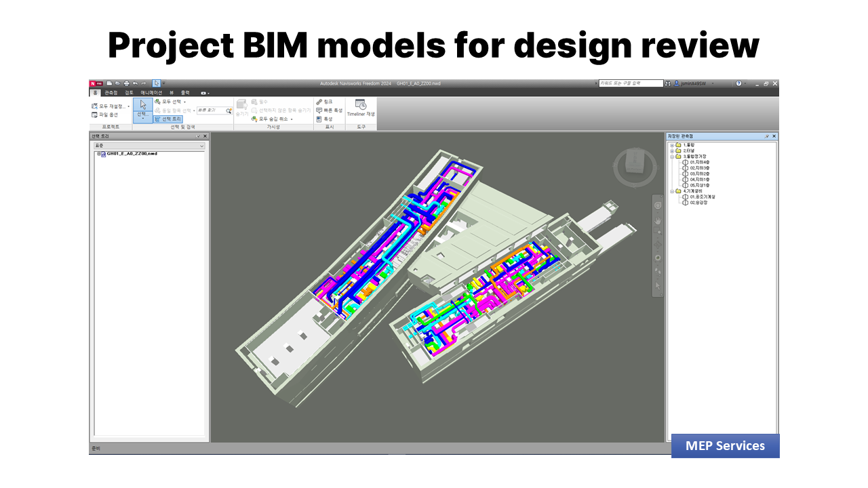Click the binoculars search icon in title bar

(668, 83)
